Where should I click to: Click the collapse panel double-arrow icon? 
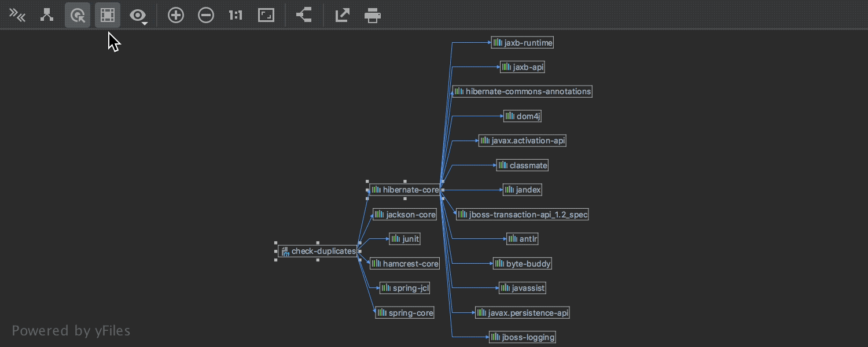(17, 16)
